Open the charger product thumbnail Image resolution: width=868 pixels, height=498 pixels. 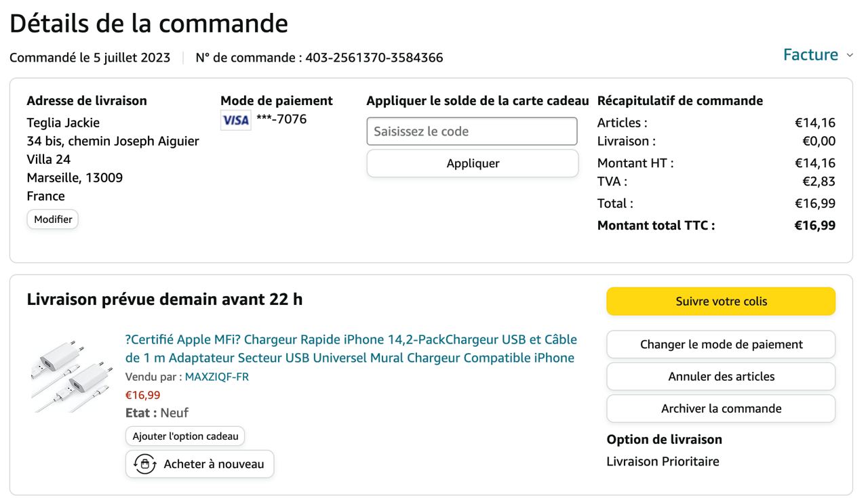[71, 376]
